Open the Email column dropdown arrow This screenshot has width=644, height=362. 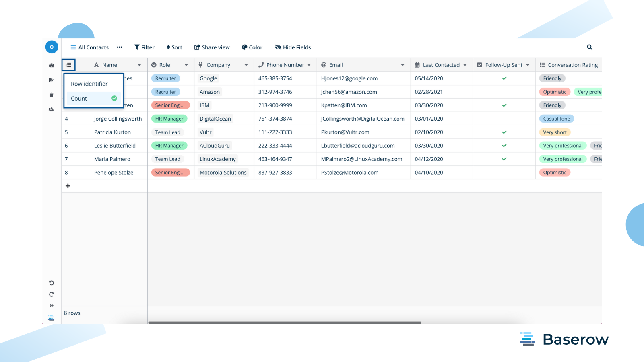(x=402, y=65)
